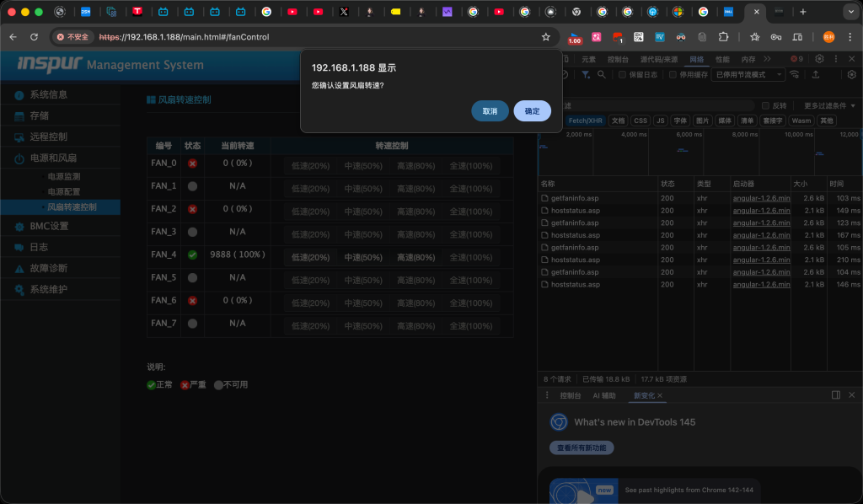Bookmark this page with the star icon
The width and height of the screenshot is (863, 504).
click(x=546, y=37)
